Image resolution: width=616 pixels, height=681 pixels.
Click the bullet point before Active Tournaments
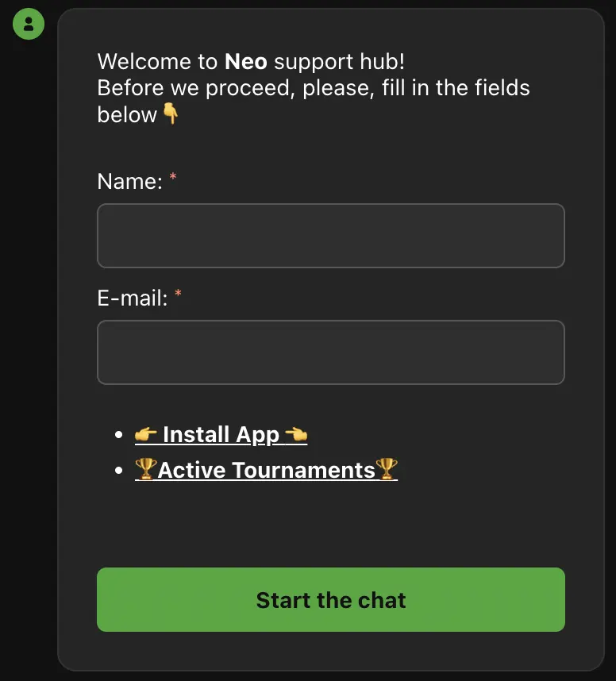[x=119, y=471]
